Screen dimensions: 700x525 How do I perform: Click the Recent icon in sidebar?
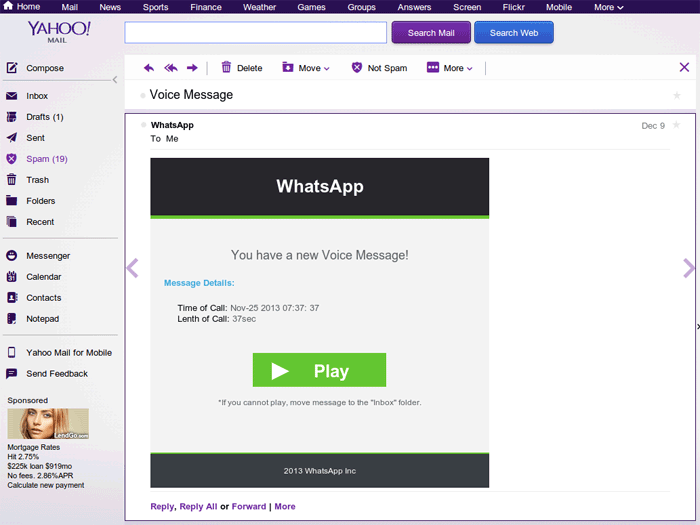(12, 221)
